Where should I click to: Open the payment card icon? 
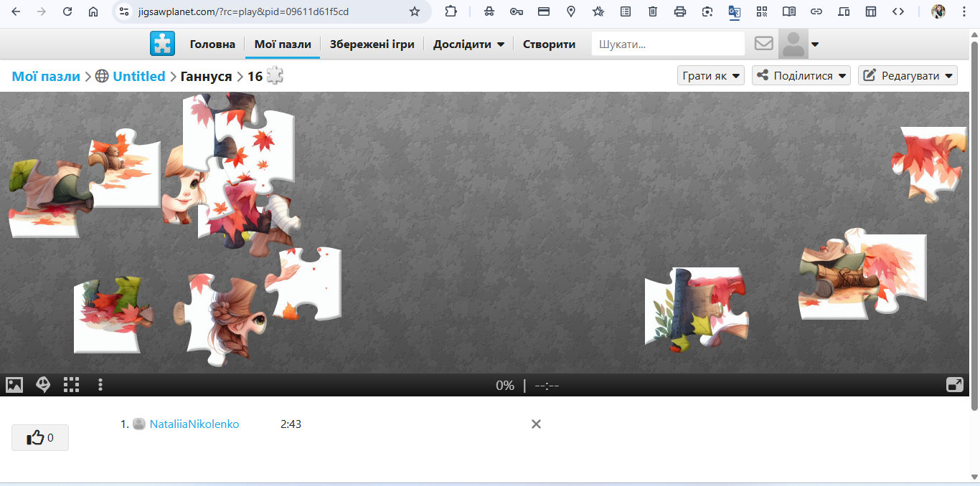pyautogui.click(x=544, y=11)
